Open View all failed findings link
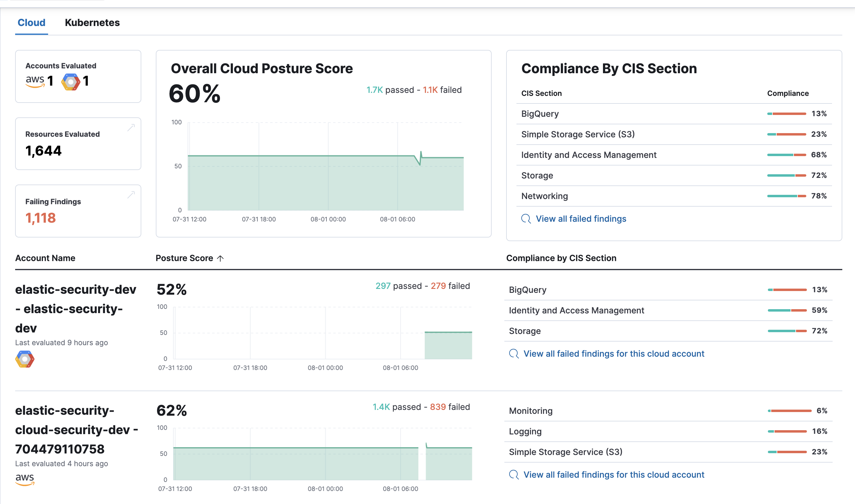855x504 pixels. point(581,219)
